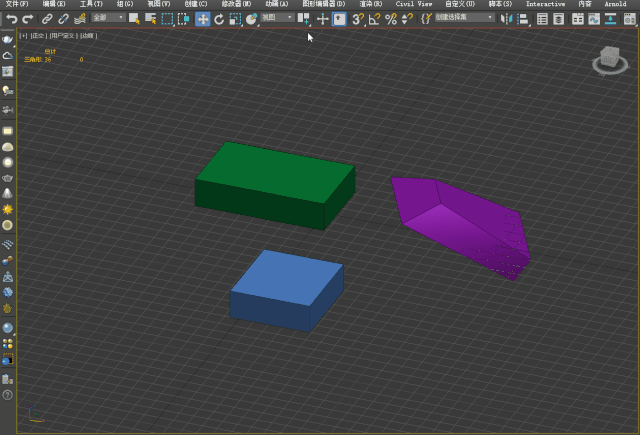This screenshot has height=435, width=640.
Task: Open the 创建(C) menu
Action: pyautogui.click(x=196, y=4)
